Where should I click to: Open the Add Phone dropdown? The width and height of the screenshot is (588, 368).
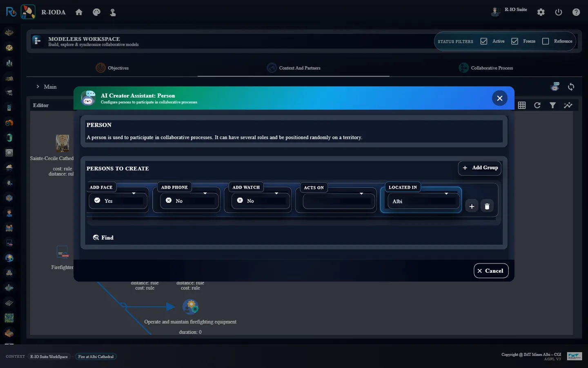tap(189, 201)
